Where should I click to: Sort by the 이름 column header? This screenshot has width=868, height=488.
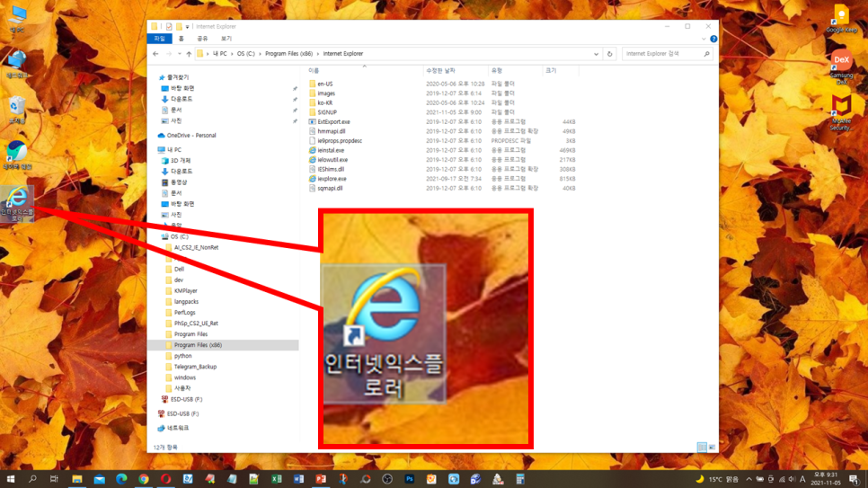(364, 70)
